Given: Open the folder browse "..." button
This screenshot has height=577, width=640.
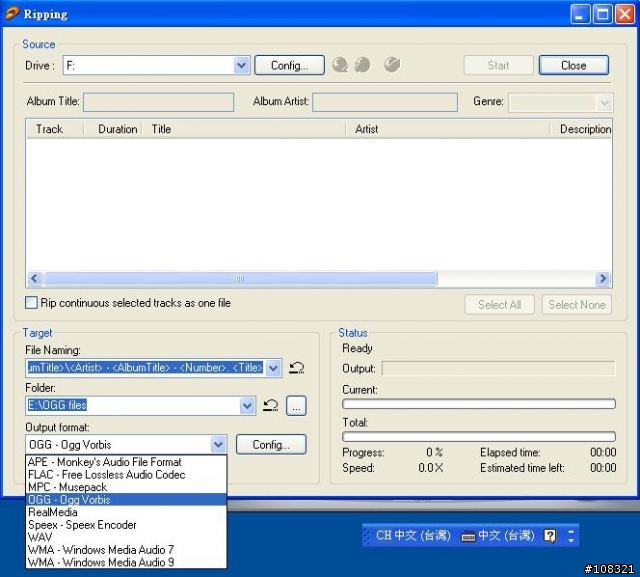Looking at the screenshot, I should pyautogui.click(x=296, y=406).
